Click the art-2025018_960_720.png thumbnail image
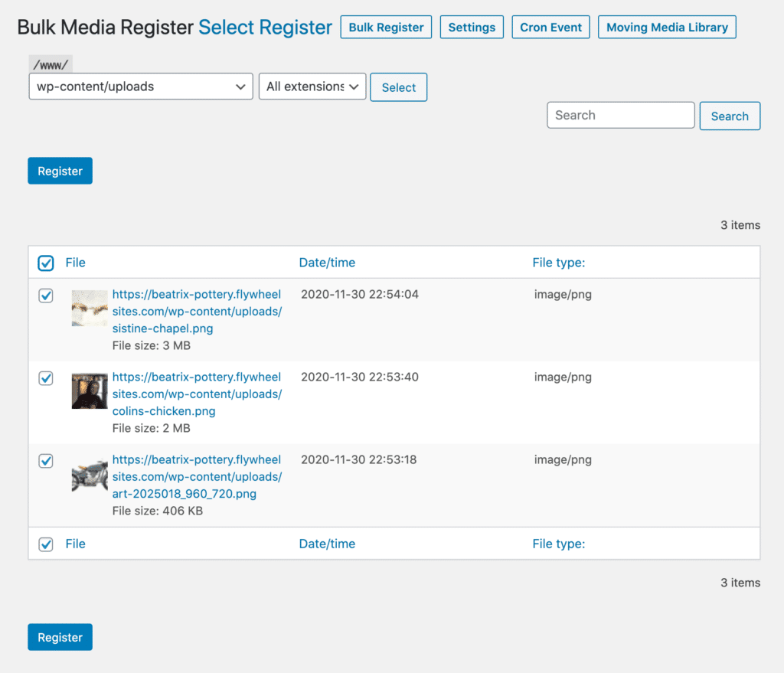The height and width of the screenshot is (673, 784). click(x=89, y=475)
